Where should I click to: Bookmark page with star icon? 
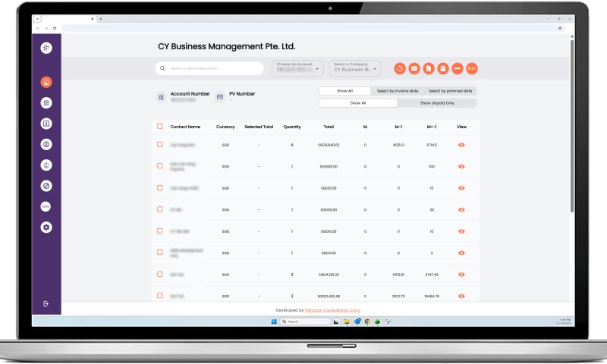pos(560,28)
